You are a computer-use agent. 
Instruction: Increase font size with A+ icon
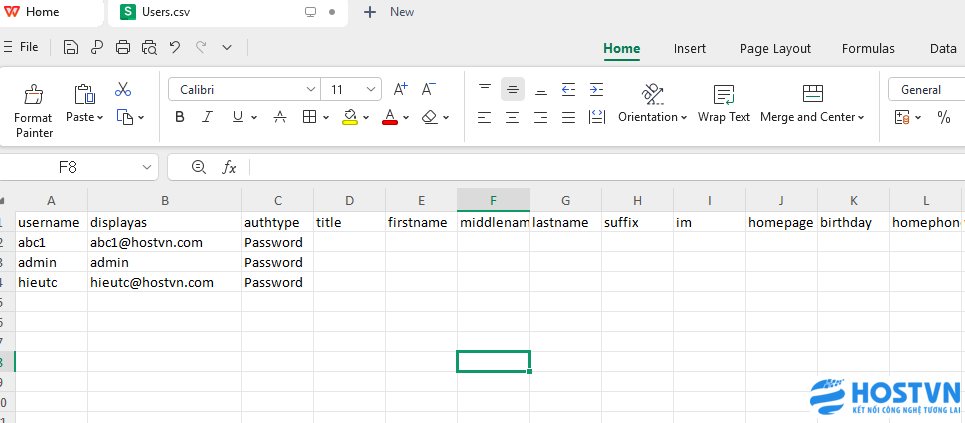click(400, 89)
